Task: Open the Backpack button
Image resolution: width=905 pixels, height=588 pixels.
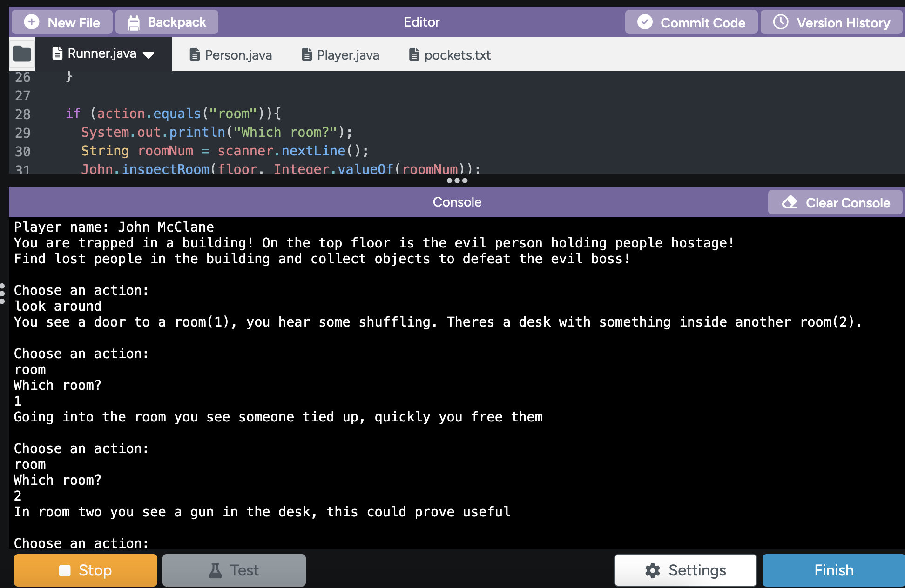Action: 167,22
